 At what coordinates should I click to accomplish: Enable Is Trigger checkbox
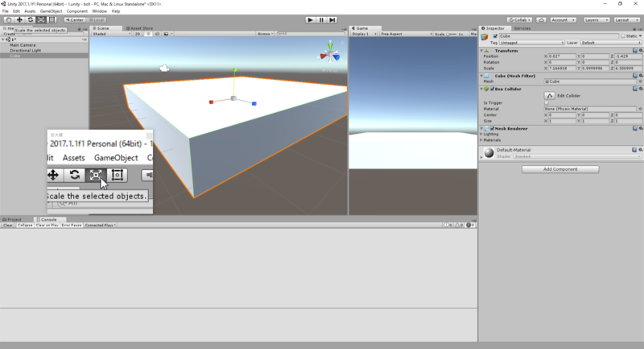(x=547, y=103)
